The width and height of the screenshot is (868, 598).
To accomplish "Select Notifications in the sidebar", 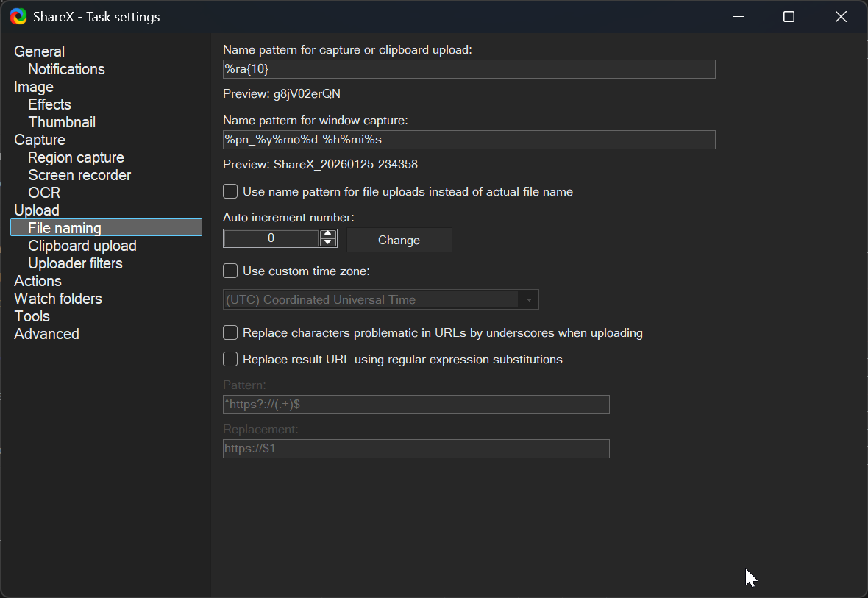I will 66,69.
